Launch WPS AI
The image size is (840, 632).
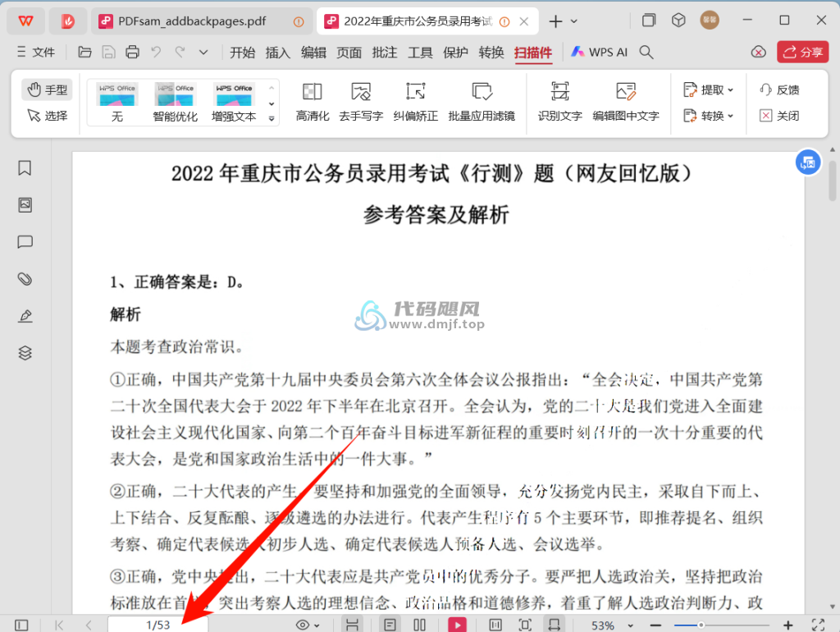point(599,52)
